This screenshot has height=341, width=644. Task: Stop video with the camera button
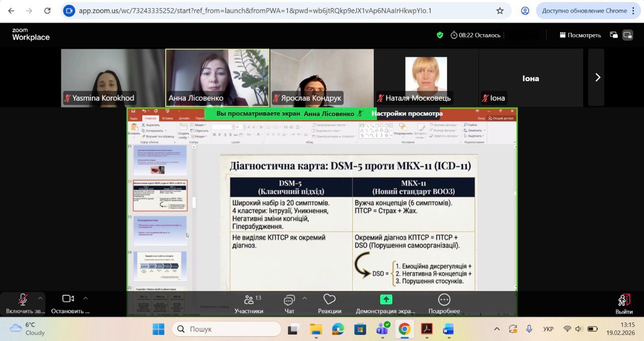tap(68, 303)
